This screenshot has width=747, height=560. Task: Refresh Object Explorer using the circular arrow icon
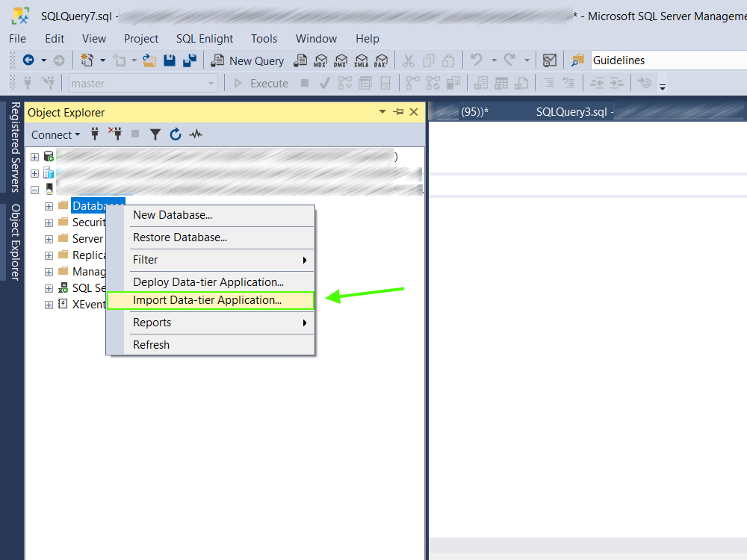(x=176, y=134)
